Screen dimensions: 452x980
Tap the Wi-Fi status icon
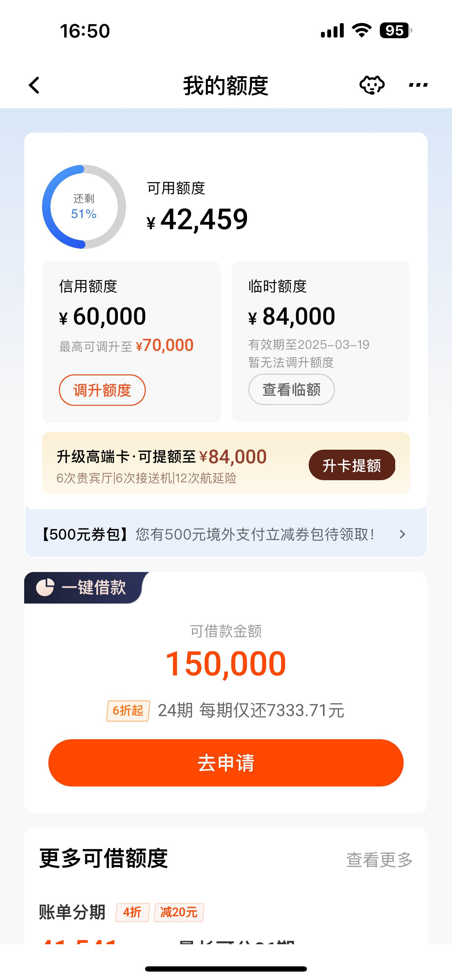[x=362, y=30]
